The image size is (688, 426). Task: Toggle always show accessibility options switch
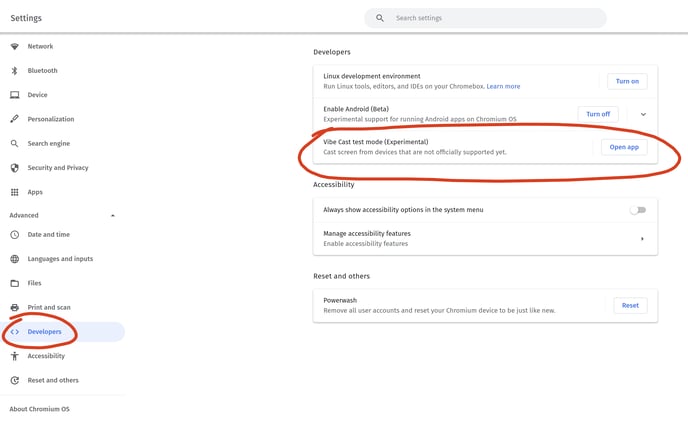637,210
